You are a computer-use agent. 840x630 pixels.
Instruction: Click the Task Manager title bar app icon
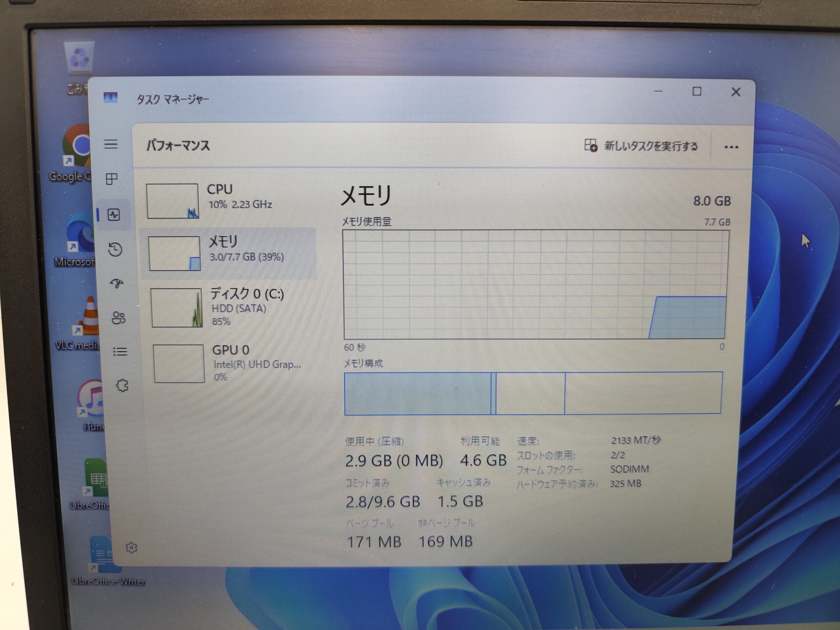(111, 98)
